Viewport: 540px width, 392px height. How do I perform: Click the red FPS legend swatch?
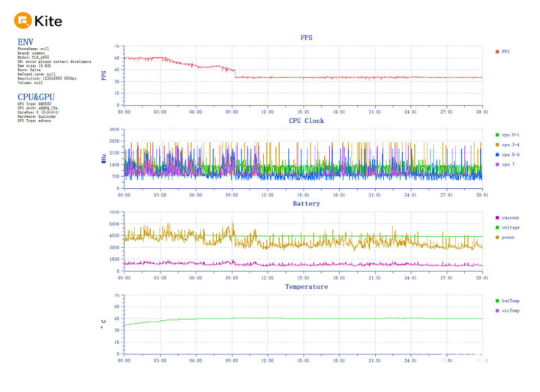[496, 52]
